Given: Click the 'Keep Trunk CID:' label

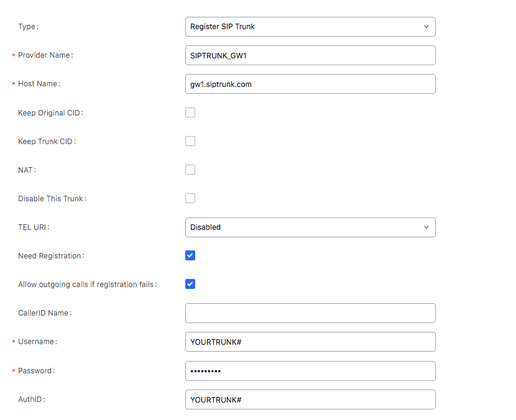Looking at the screenshot, I should click(x=47, y=142).
